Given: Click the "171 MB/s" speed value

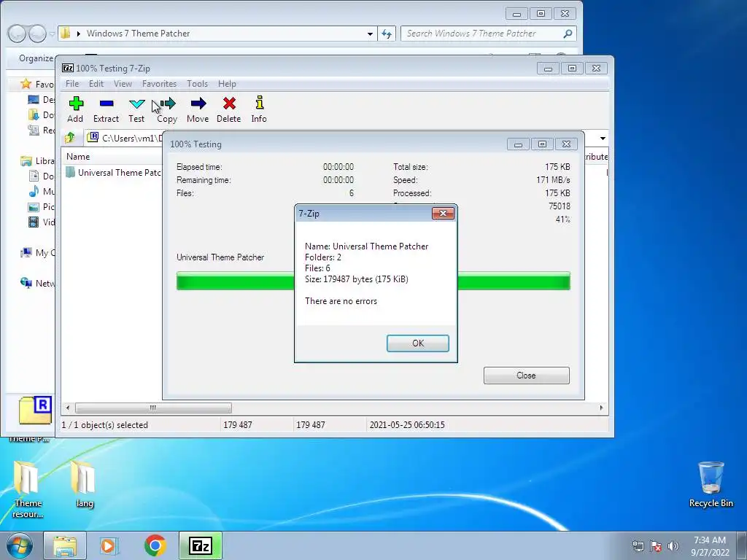Looking at the screenshot, I should pos(553,181).
